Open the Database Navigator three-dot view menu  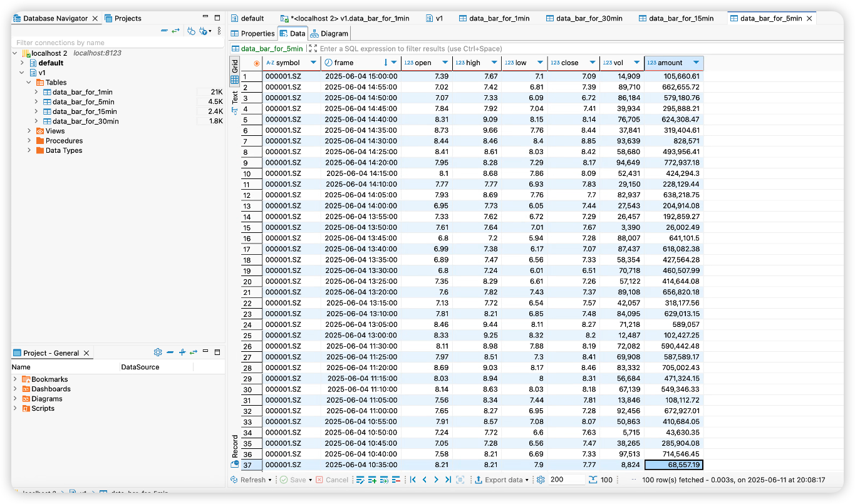coord(219,31)
